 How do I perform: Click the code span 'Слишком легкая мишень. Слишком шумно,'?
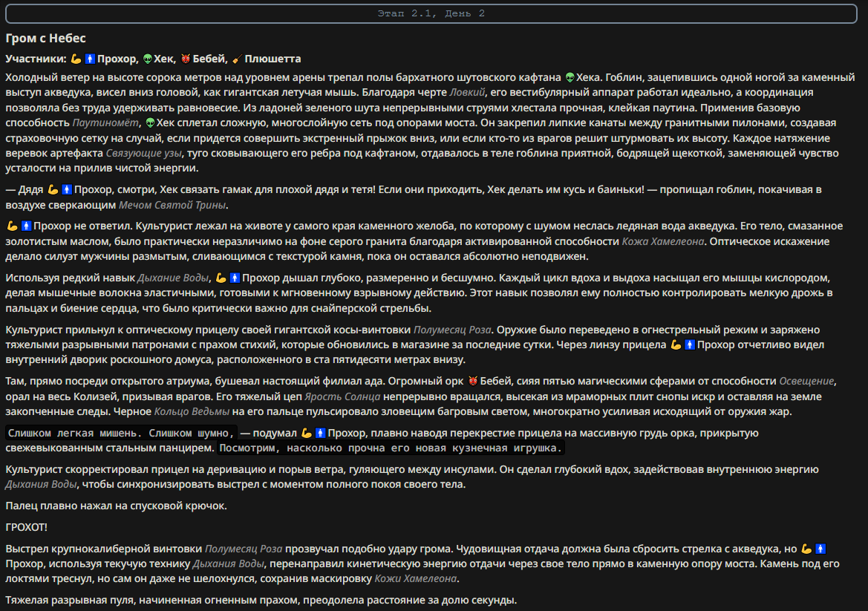pyautogui.click(x=121, y=433)
